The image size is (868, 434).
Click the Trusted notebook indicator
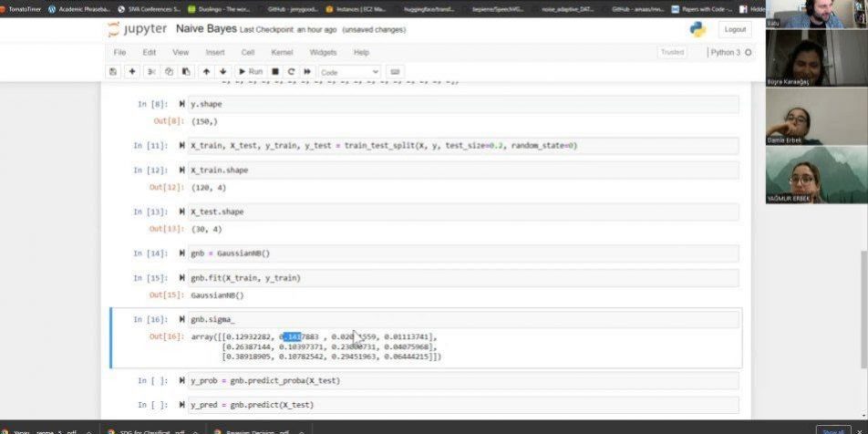pyautogui.click(x=672, y=52)
